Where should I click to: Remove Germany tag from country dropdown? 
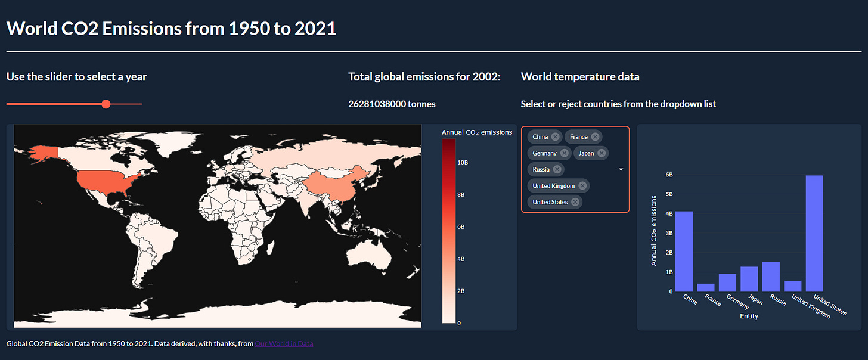click(x=565, y=153)
